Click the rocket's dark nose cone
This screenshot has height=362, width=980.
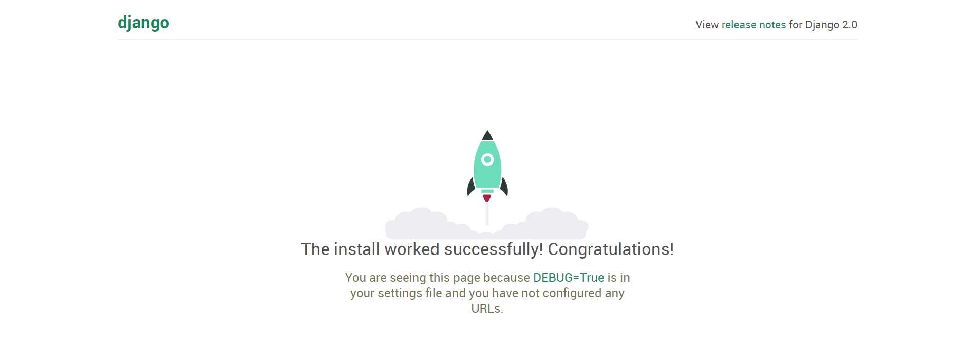(x=487, y=136)
